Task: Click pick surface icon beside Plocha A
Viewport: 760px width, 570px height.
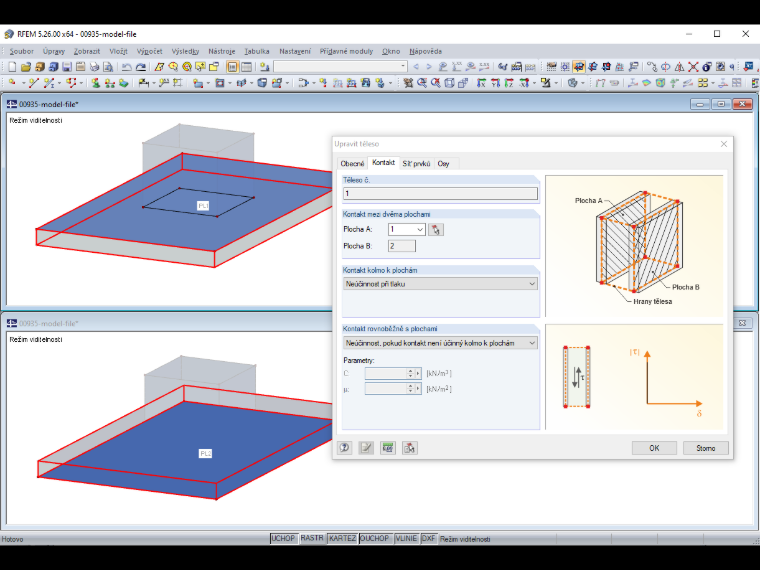Action: (x=436, y=229)
